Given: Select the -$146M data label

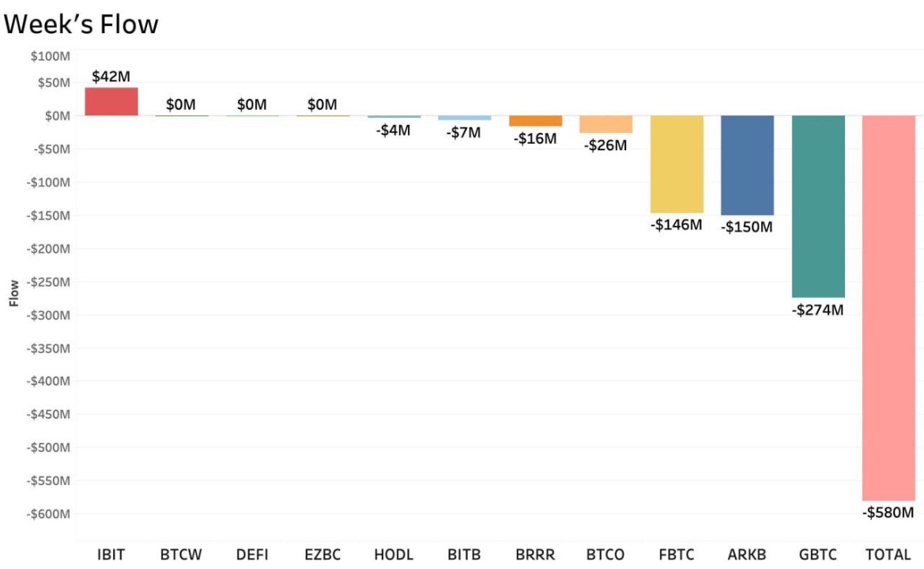Looking at the screenshot, I should point(676,225).
